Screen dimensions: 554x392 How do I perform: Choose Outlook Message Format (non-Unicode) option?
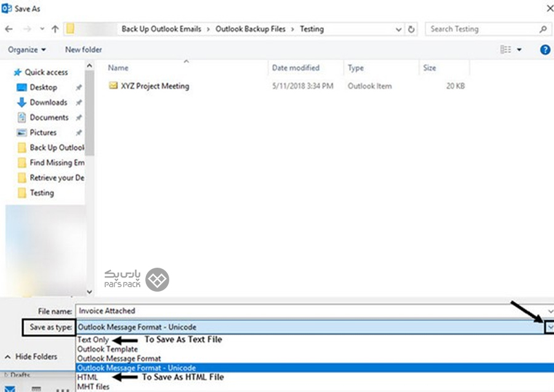pyautogui.click(x=119, y=358)
